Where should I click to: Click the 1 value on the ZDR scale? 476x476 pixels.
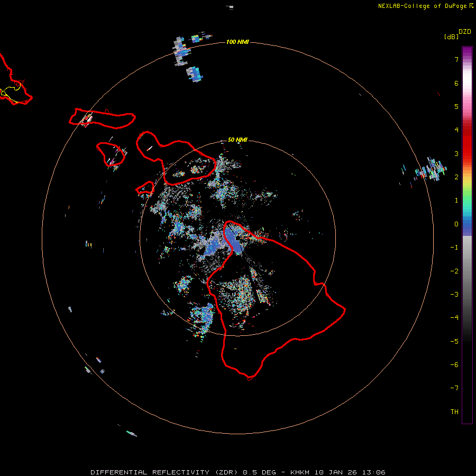[x=456, y=200]
